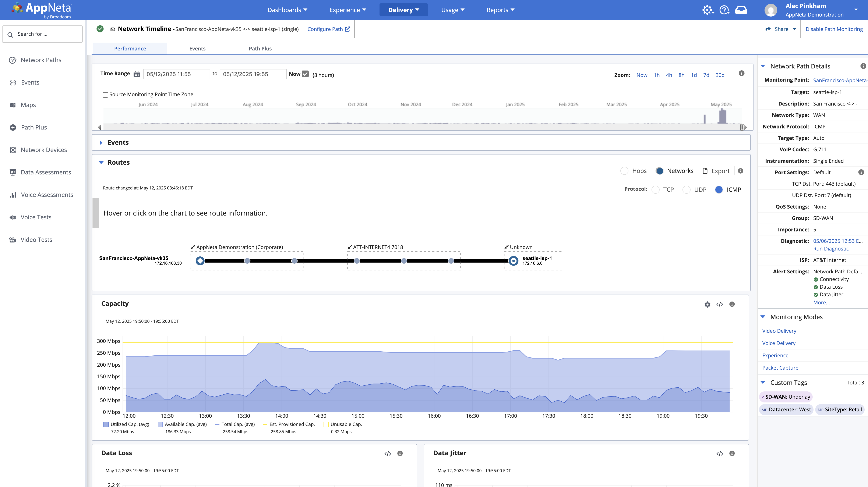868x487 pixels.
Task: Click the timeline range slider right handle
Action: 742,127
